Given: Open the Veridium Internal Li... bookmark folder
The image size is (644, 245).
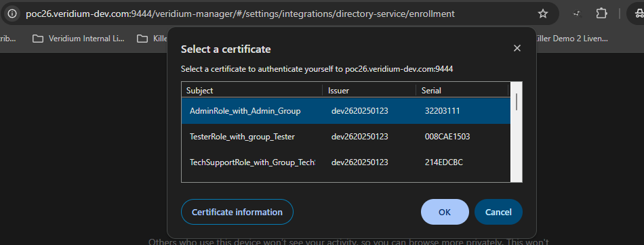Looking at the screenshot, I should [78, 39].
